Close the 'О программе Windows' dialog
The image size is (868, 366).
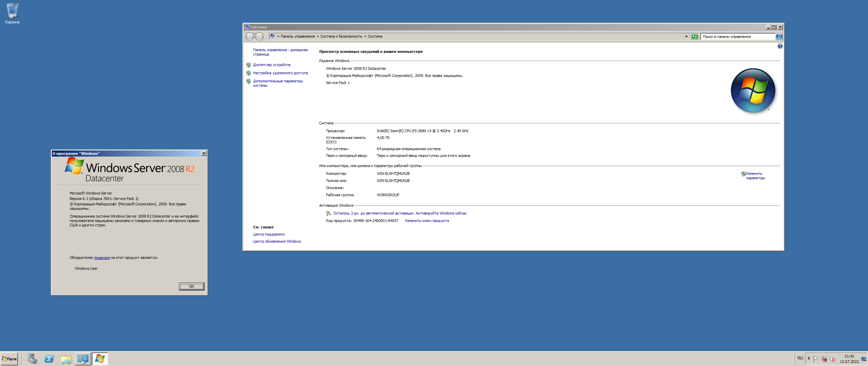pos(204,154)
